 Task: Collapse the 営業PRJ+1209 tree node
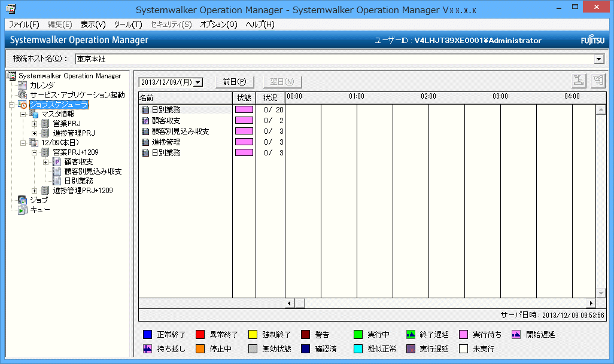[35, 152]
